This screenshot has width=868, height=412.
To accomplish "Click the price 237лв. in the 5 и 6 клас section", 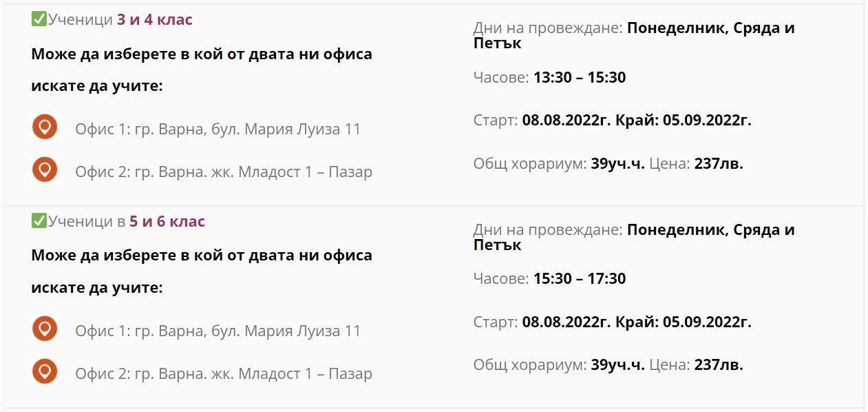I will click(719, 365).
